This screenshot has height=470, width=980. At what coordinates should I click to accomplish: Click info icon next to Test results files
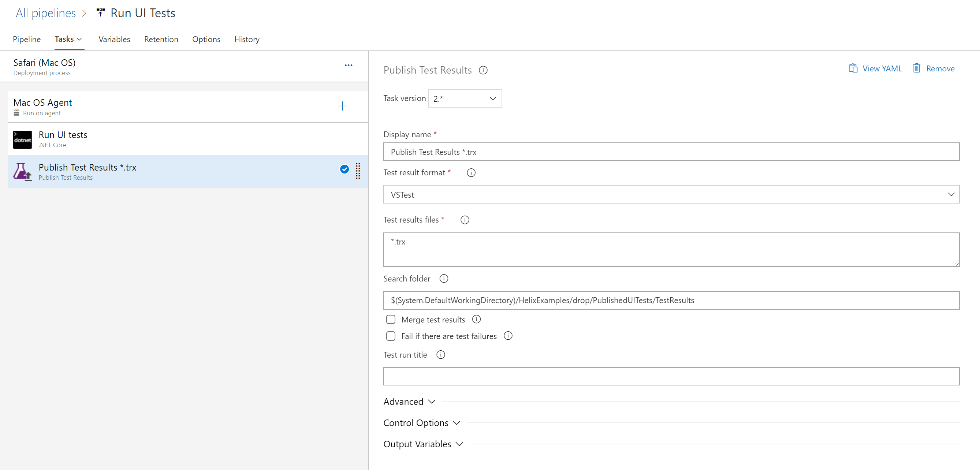pos(465,220)
